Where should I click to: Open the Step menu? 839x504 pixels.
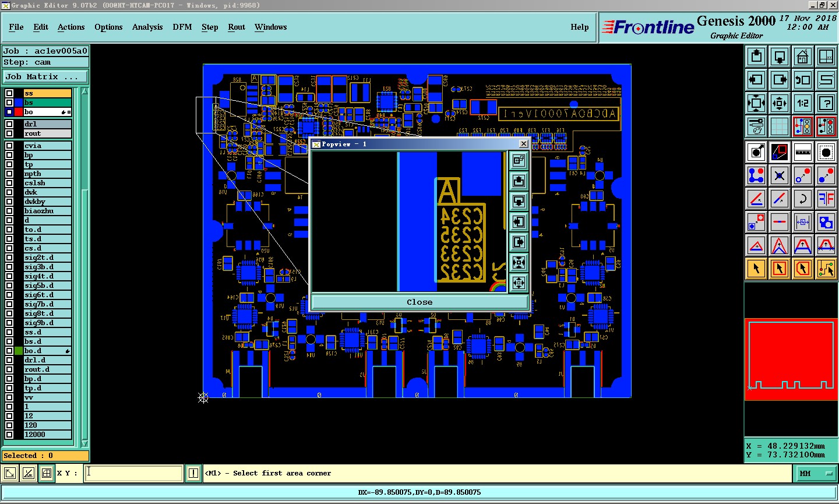(210, 27)
